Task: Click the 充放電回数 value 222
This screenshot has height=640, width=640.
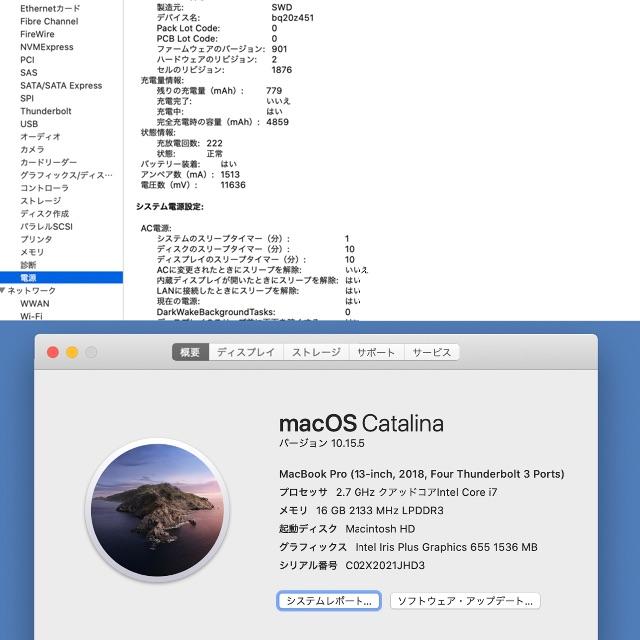Action: pos(215,143)
